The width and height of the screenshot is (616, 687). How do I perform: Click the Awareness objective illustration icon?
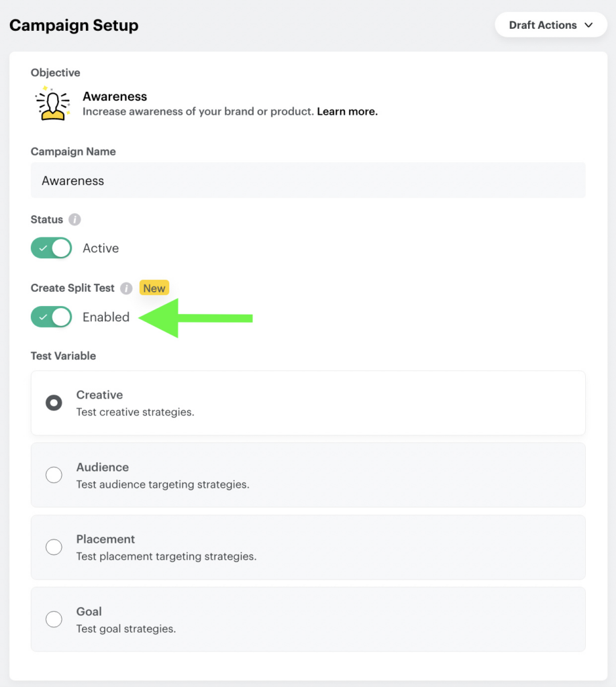[52, 103]
